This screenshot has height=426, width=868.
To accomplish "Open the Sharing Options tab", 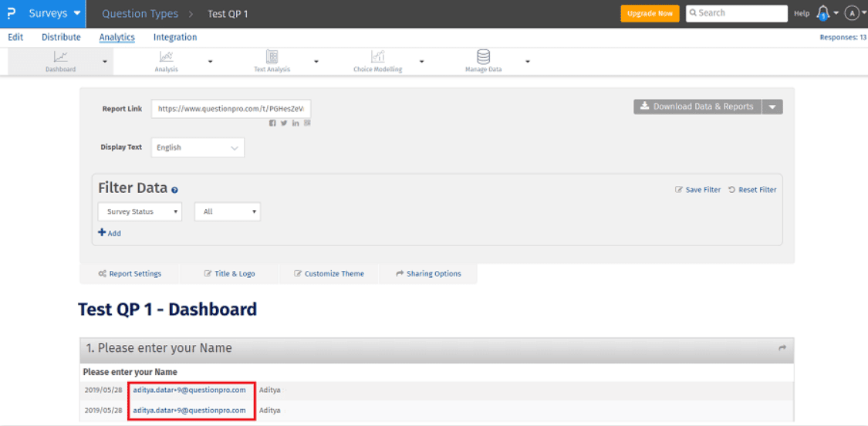I will [428, 274].
